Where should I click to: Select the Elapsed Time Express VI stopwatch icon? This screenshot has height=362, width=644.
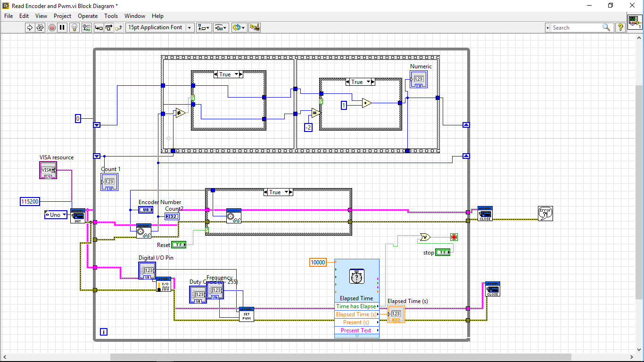click(357, 276)
